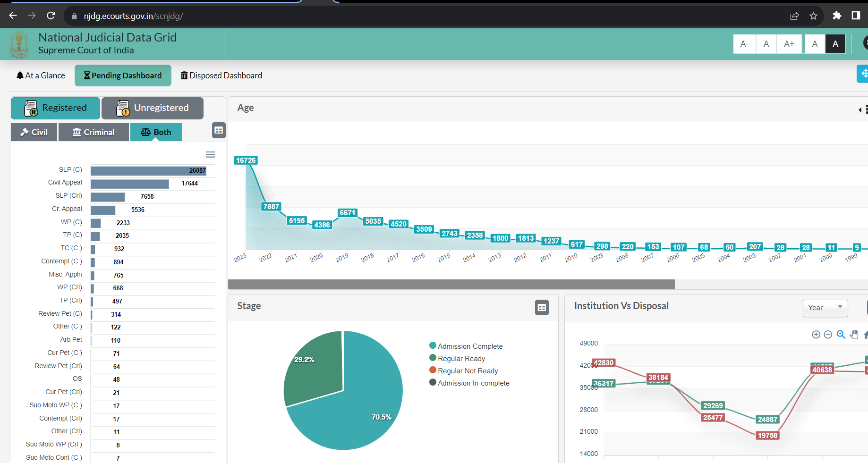The image size is (868, 463).
Task: Bookmark this page with the star icon
Action: point(813,16)
